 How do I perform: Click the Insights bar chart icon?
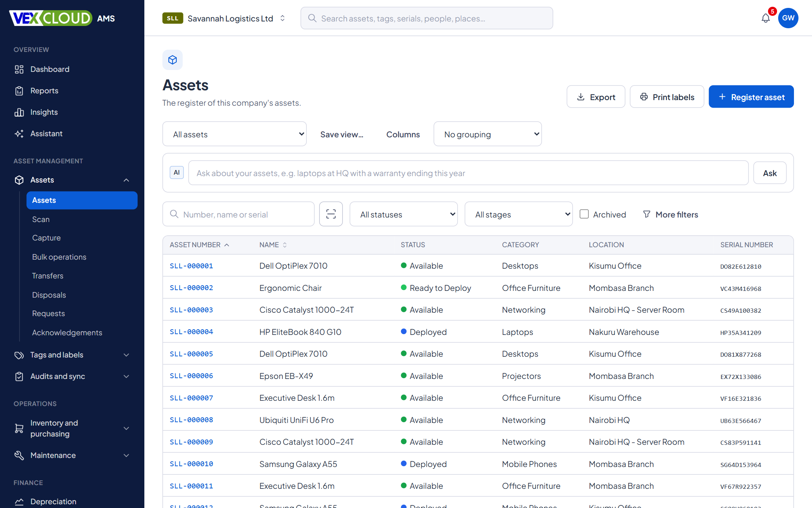19,112
